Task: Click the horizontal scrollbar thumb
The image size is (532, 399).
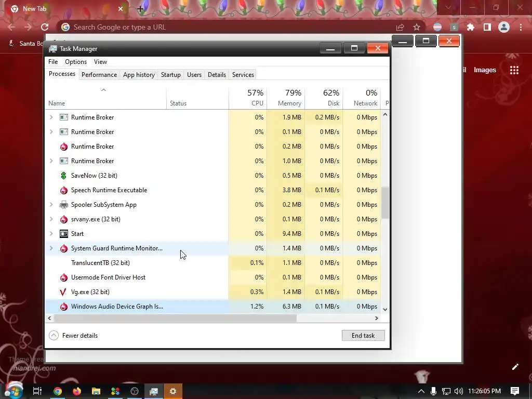Action: click(x=175, y=318)
